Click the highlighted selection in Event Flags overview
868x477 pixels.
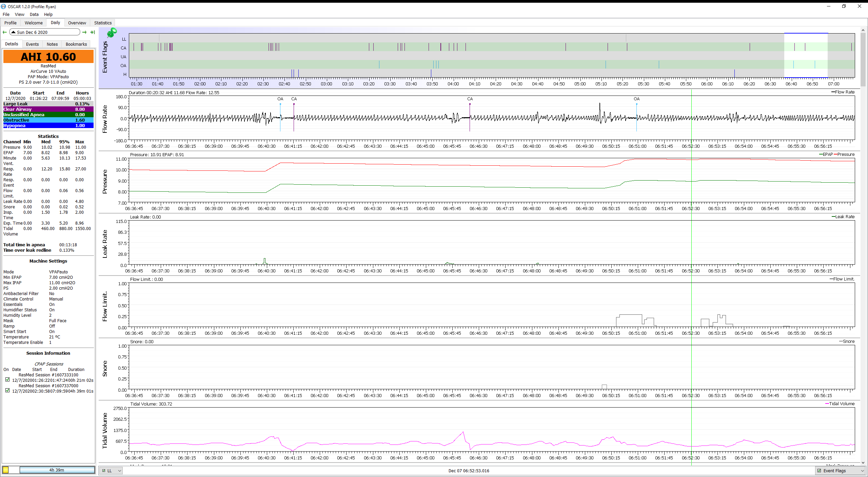pos(806,56)
